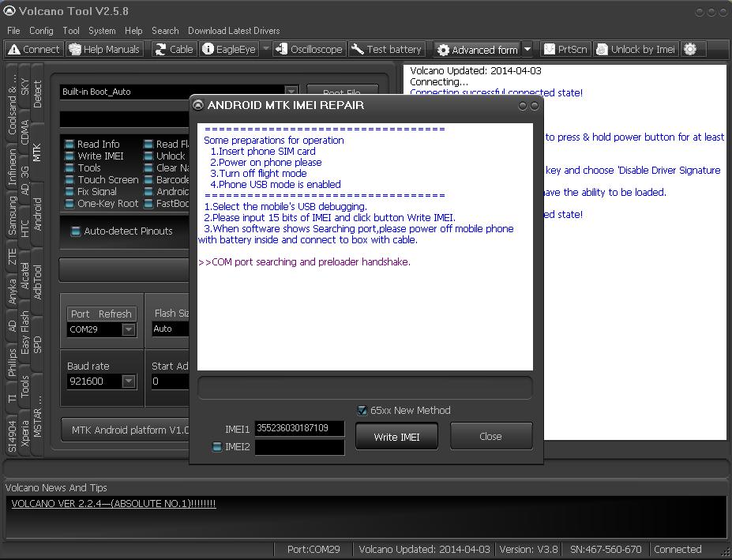Open VOLCANO VER 2.2.4 news link
Screen dimensions: 732x560
point(114,503)
